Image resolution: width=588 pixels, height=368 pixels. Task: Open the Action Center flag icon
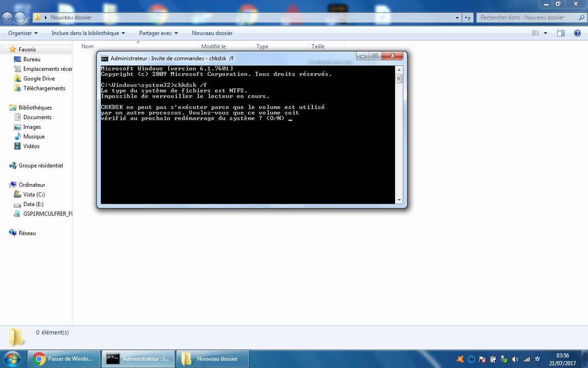482,359
